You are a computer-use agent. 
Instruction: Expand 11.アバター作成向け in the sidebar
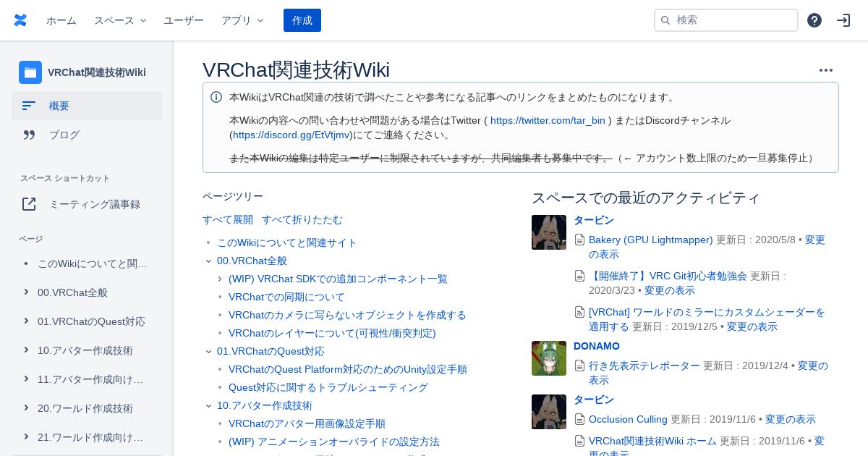26,379
